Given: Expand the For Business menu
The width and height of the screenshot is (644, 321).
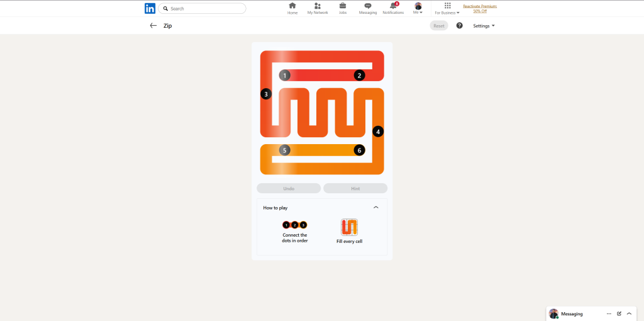Looking at the screenshot, I should pyautogui.click(x=447, y=8).
